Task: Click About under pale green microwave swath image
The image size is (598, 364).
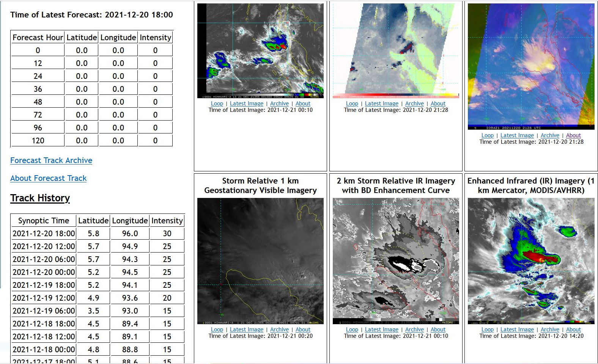Action: pos(438,104)
